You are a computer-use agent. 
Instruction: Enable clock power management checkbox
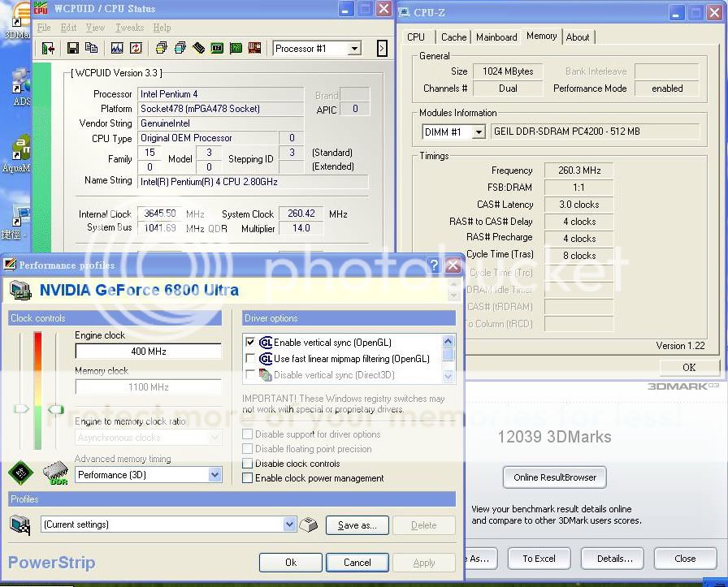(248, 478)
